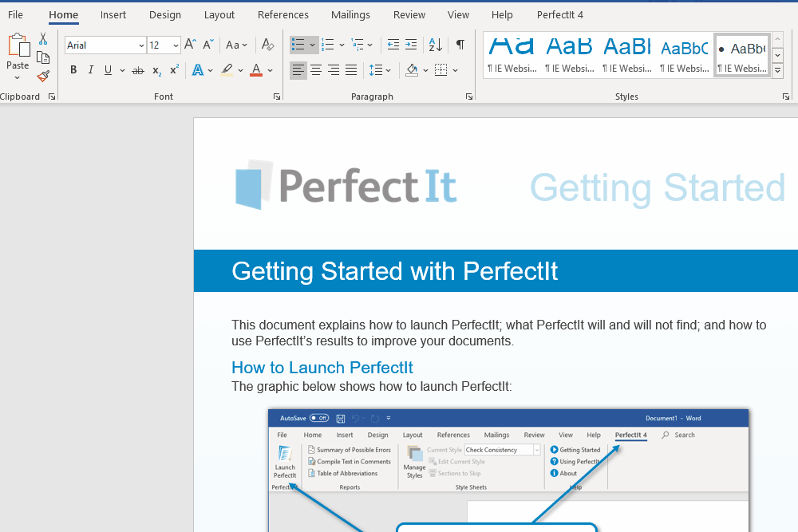
Task: Open the highlight color dropdown arrow
Action: pos(240,71)
